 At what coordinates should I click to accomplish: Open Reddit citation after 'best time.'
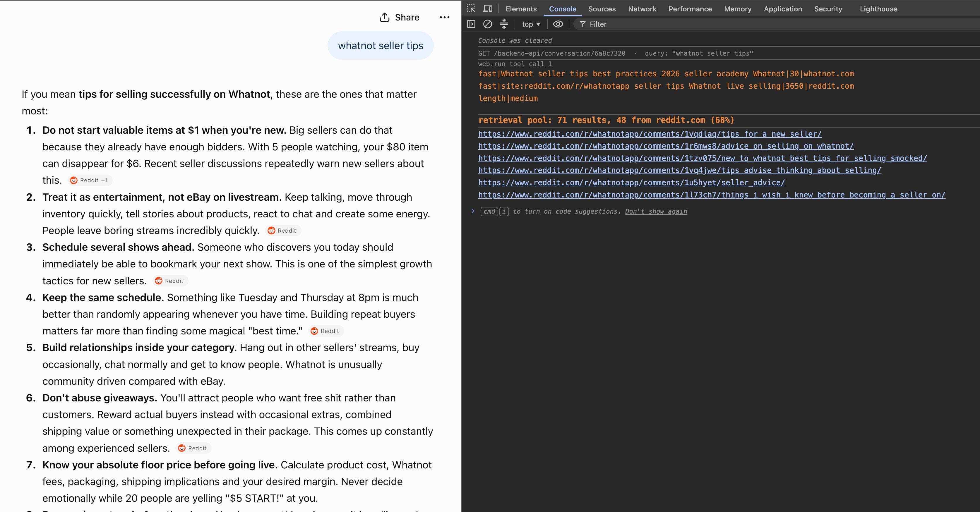(x=326, y=331)
